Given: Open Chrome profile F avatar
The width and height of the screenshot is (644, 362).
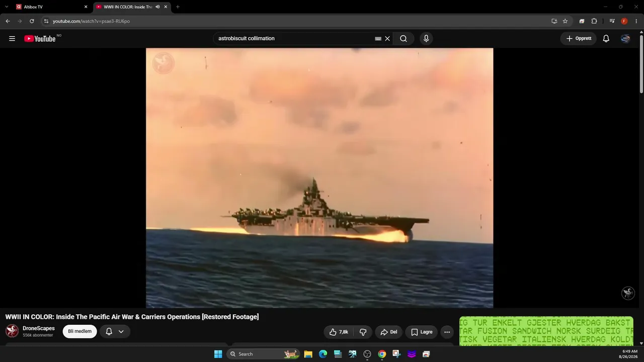Looking at the screenshot, I should coord(624,21).
